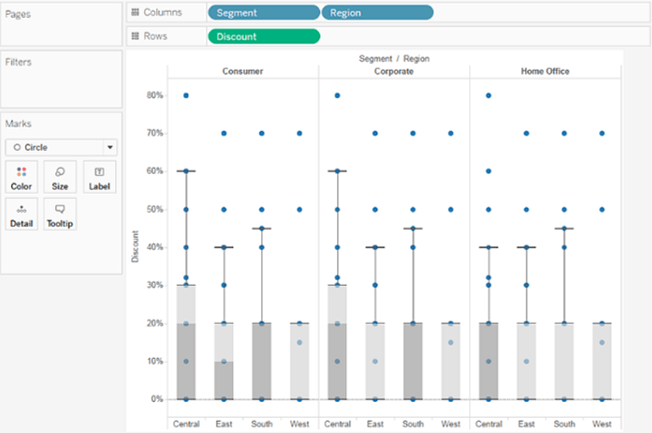
Task: Select the Segment pill on Columns
Action: [263, 12]
